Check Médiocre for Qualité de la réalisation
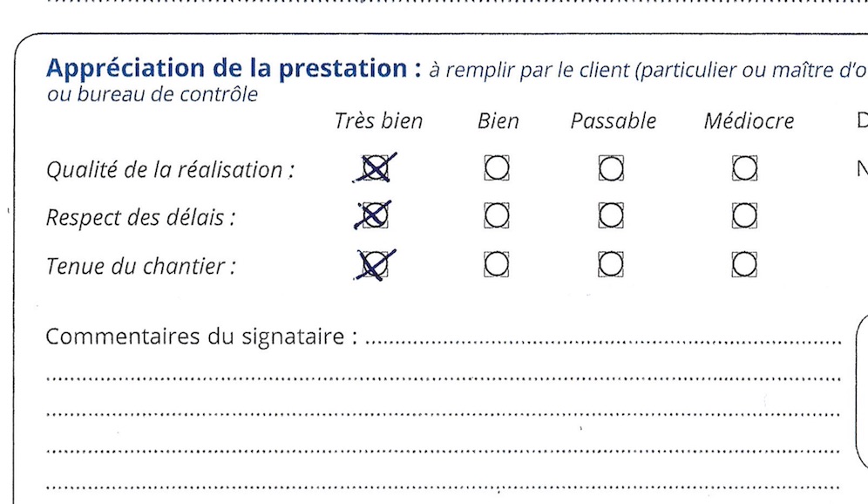868x504 pixels. (744, 168)
